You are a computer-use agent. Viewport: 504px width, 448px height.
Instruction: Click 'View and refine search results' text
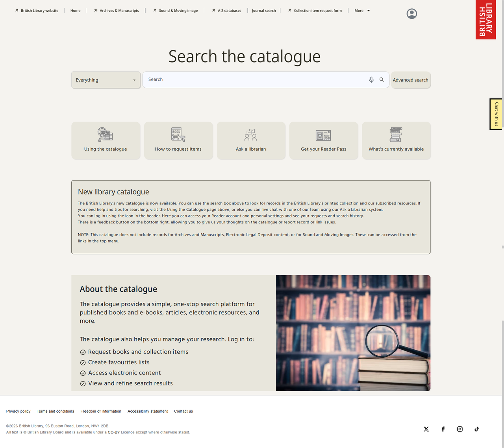130,383
